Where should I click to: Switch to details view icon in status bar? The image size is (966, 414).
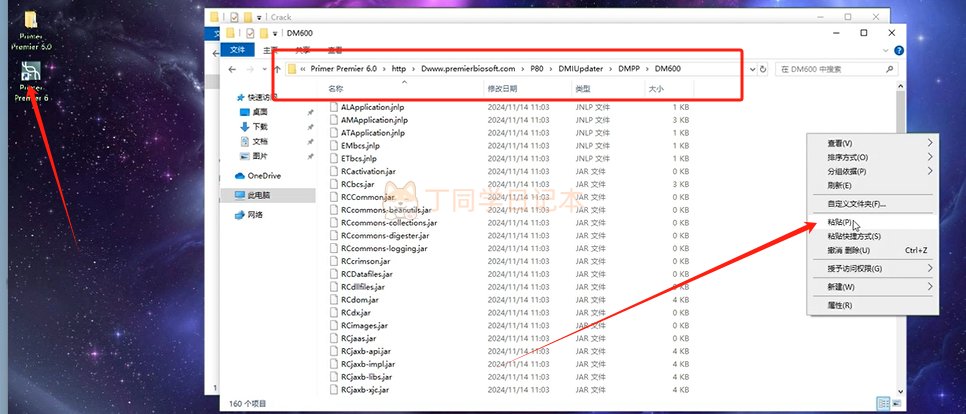pos(882,404)
